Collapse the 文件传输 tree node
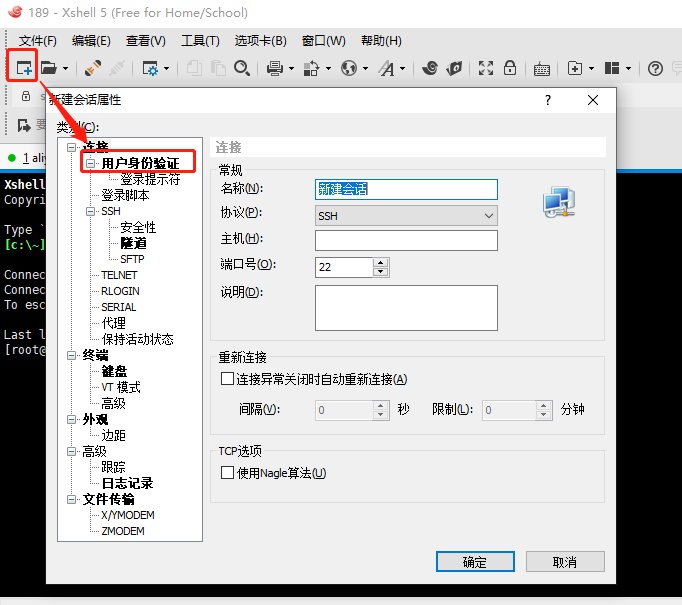682x605 pixels. point(71,499)
